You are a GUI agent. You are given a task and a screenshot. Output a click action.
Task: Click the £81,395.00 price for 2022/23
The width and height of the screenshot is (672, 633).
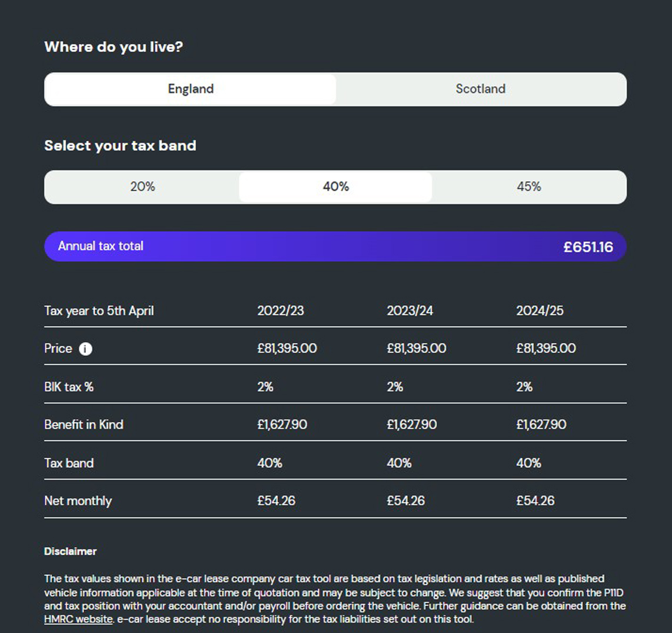[x=287, y=348]
